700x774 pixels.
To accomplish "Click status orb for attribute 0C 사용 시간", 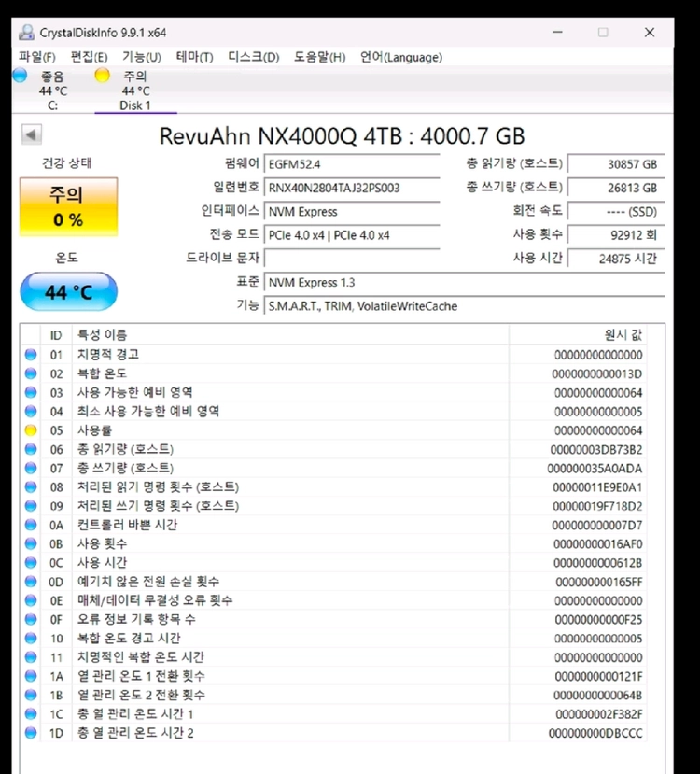I will [x=31, y=563].
